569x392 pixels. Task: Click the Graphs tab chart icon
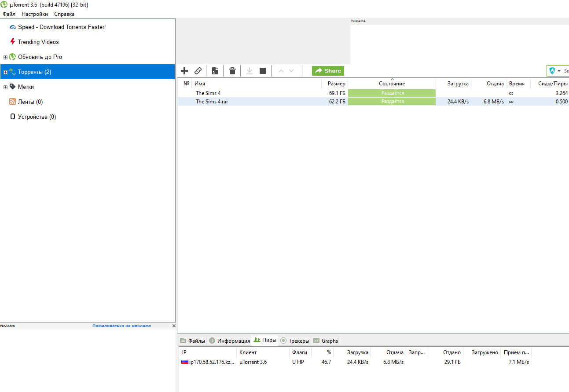click(x=316, y=341)
